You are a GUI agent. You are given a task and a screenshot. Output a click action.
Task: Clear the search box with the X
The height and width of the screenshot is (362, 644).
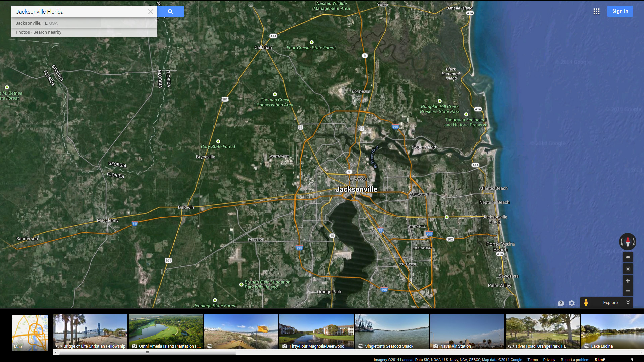click(x=151, y=12)
